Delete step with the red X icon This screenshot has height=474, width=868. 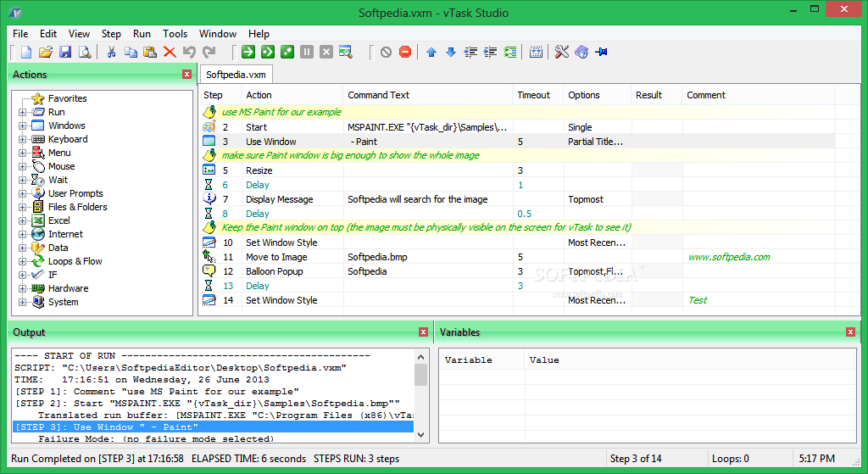tap(170, 52)
